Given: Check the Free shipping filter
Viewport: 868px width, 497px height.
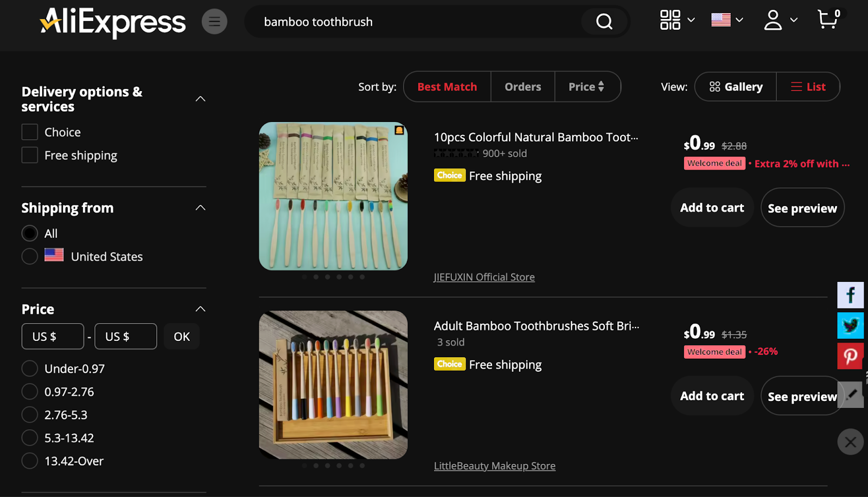Looking at the screenshot, I should [x=29, y=155].
